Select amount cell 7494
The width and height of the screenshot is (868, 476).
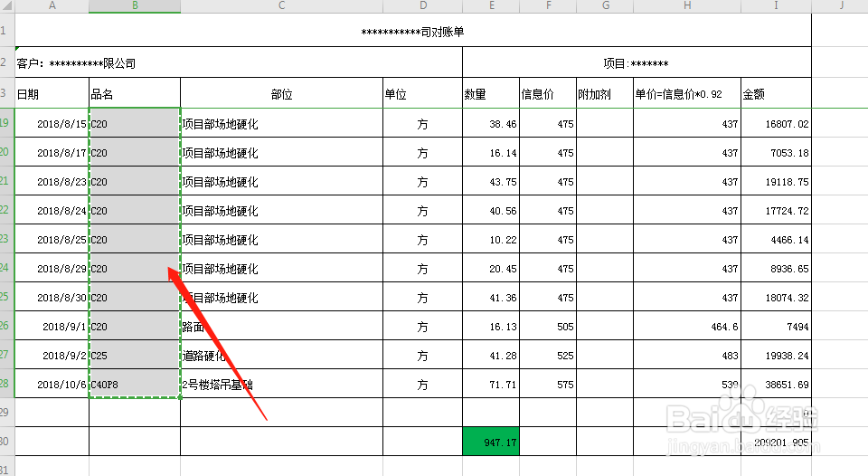tap(776, 327)
